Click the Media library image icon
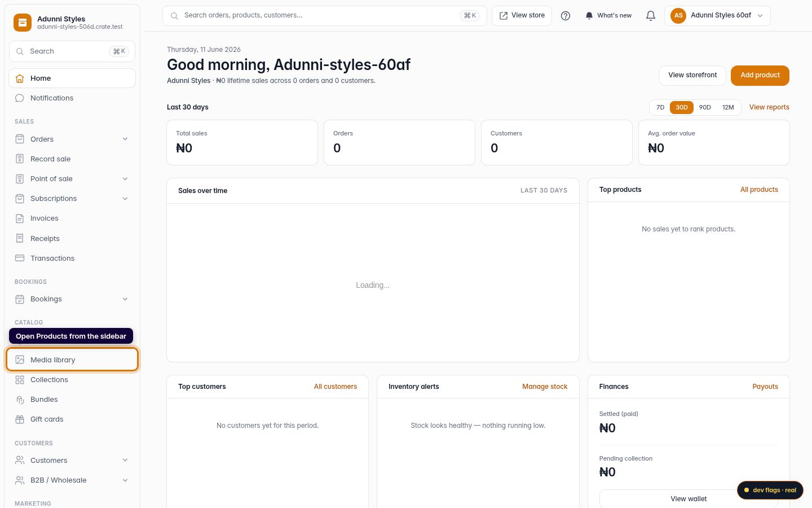Viewport: 812px width, 508px height. [20, 360]
